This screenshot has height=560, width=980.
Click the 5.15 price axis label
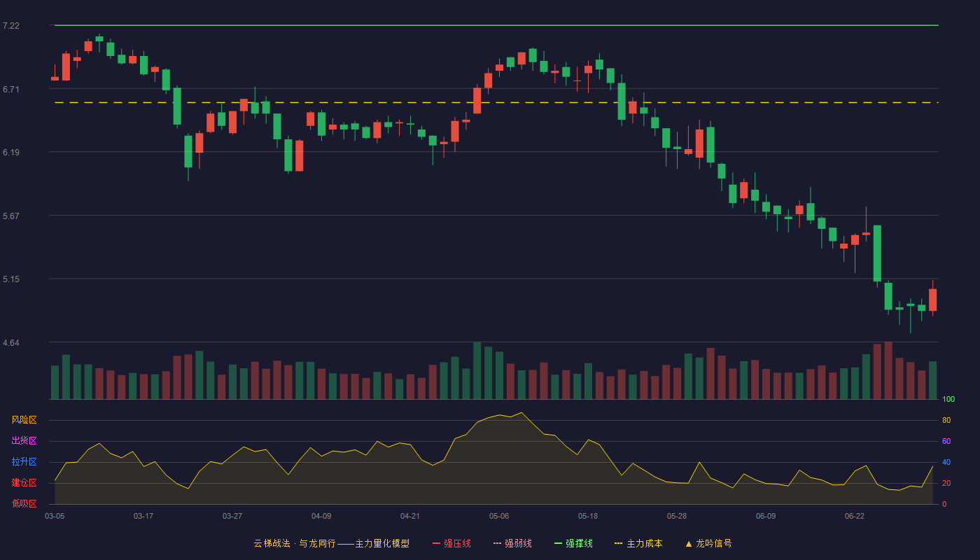click(11, 279)
